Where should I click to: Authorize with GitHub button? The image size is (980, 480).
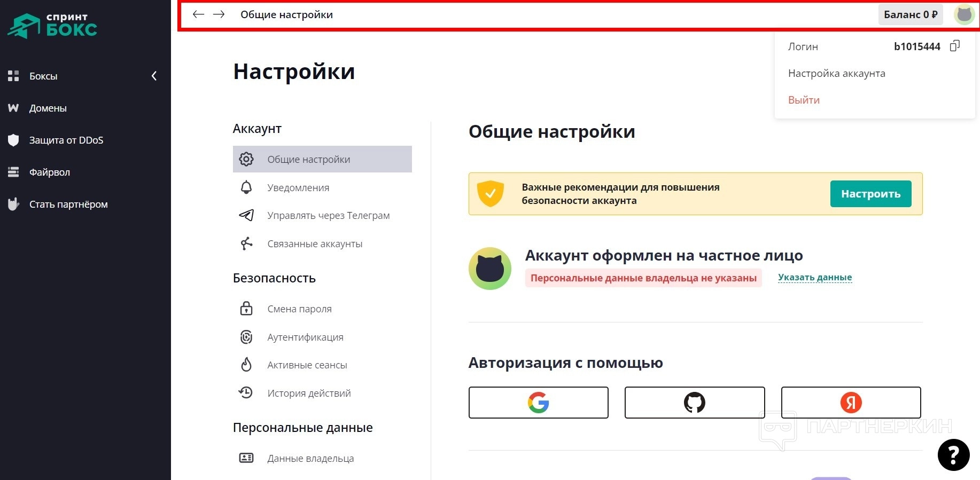[x=695, y=403]
